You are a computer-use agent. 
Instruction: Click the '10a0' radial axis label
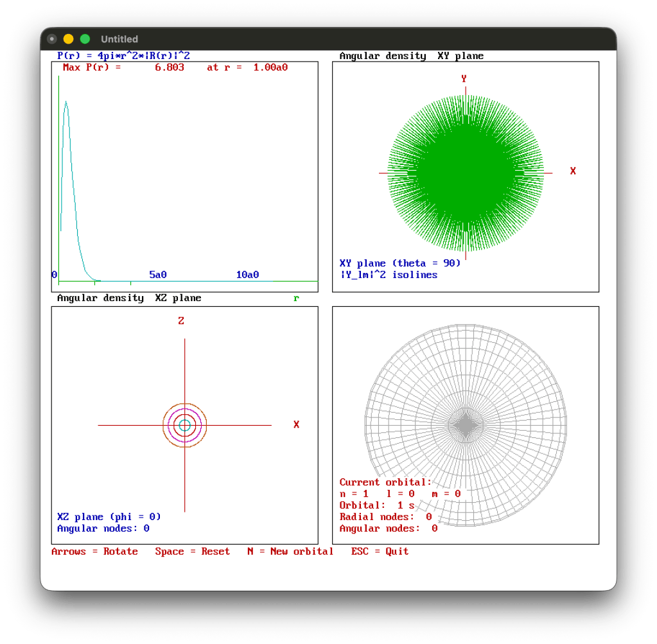(x=247, y=275)
